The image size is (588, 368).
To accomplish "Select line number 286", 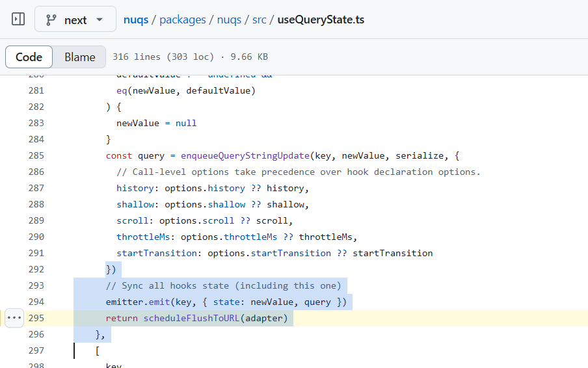I will [x=36, y=172].
